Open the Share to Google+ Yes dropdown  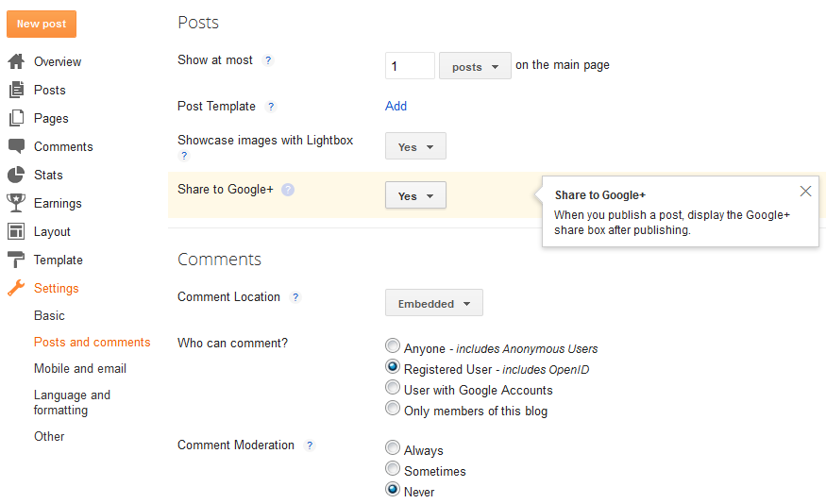(x=415, y=195)
